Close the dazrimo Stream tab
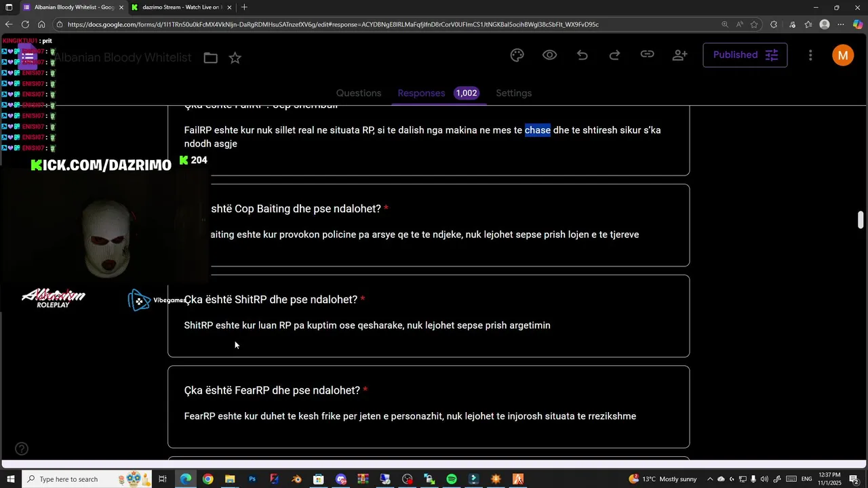The width and height of the screenshot is (868, 488). tap(229, 7)
